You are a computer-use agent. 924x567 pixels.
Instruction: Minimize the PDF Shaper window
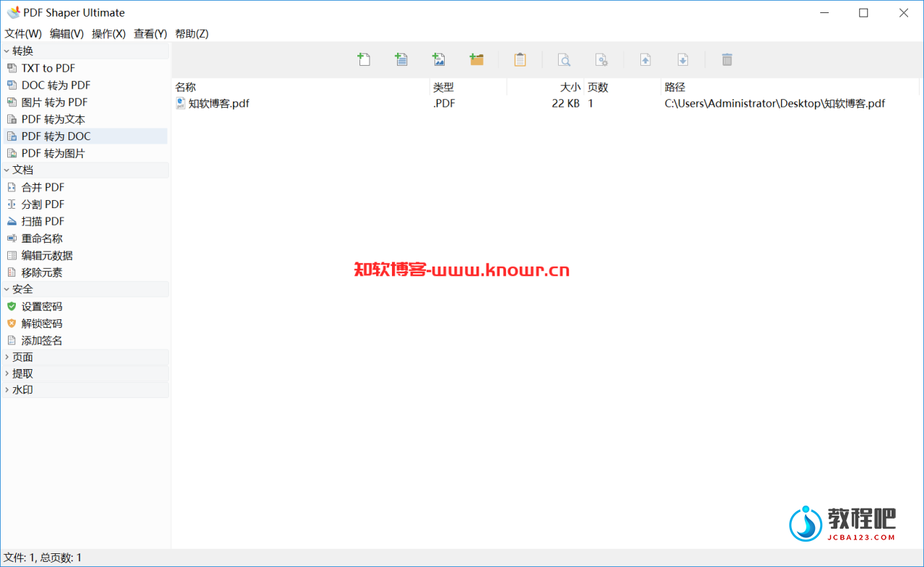(824, 12)
